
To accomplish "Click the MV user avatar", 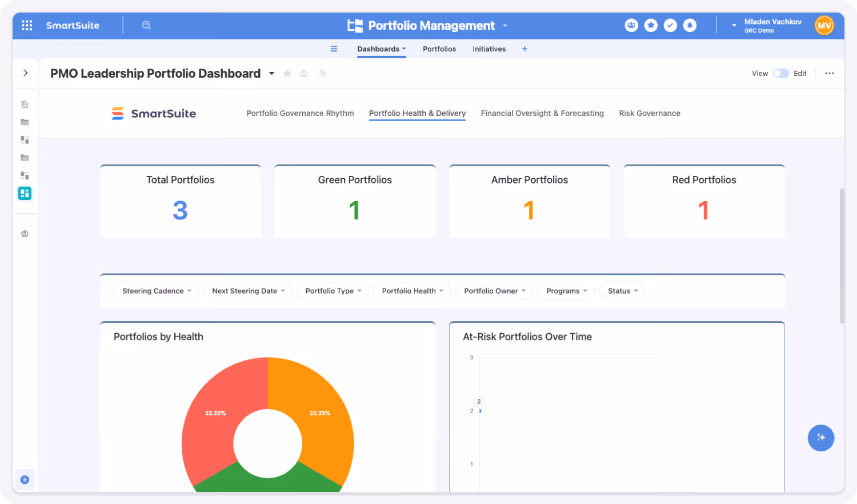I will [x=824, y=25].
